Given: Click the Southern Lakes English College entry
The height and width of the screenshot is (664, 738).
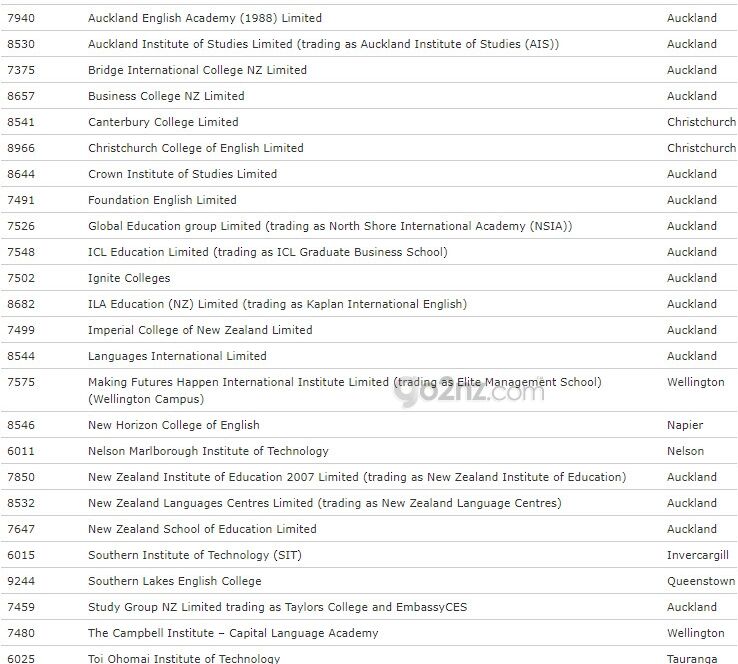Looking at the screenshot, I should click(174, 581).
